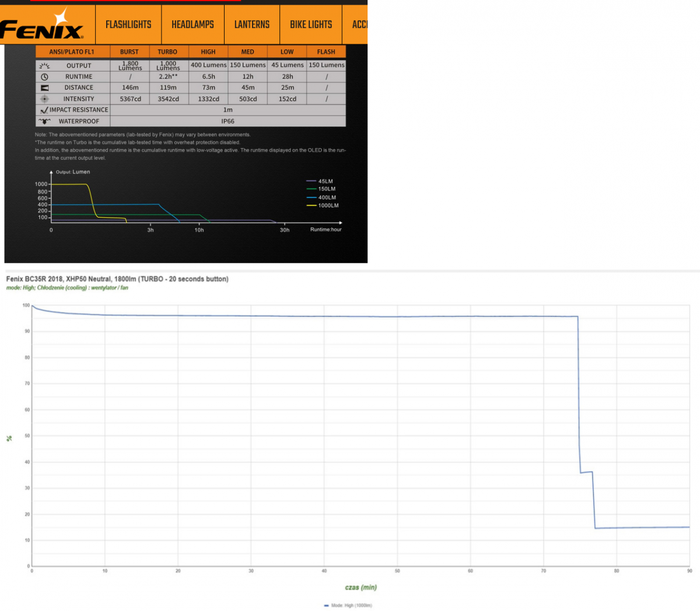Click the 25m distance cell
700x611 pixels.
(288, 88)
